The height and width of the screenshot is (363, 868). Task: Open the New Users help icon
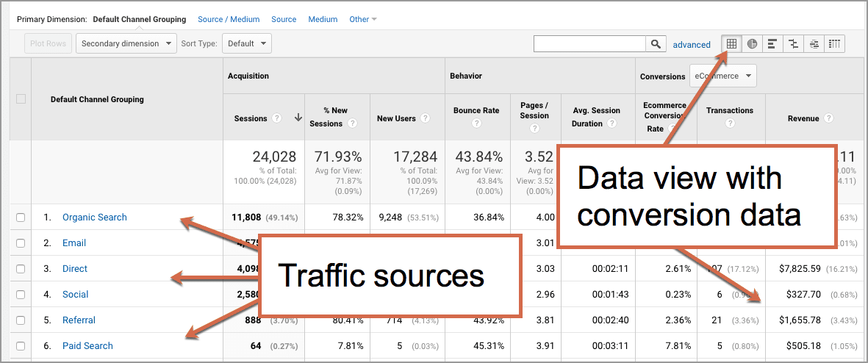pos(425,118)
